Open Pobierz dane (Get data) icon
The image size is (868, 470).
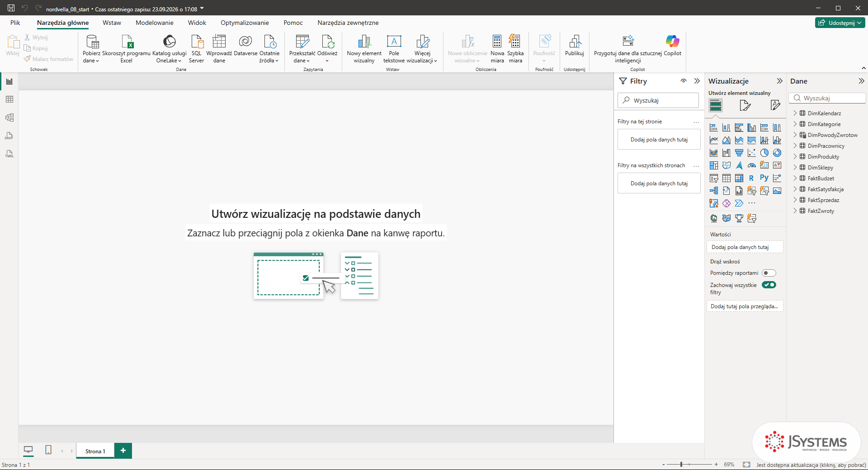[92, 42]
